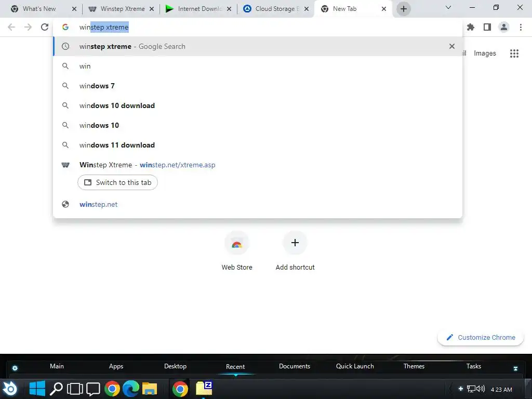
Task: Switch to Cloud Storage tab
Action: [277, 9]
